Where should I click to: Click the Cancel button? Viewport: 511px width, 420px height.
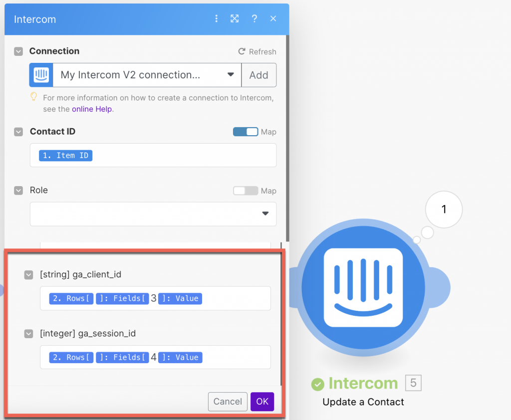[228, 402]
